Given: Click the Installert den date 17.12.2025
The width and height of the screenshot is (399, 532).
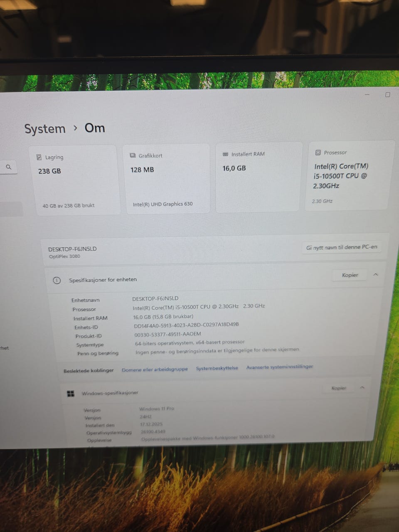Looking at the screenshot, I should (151, 424).
